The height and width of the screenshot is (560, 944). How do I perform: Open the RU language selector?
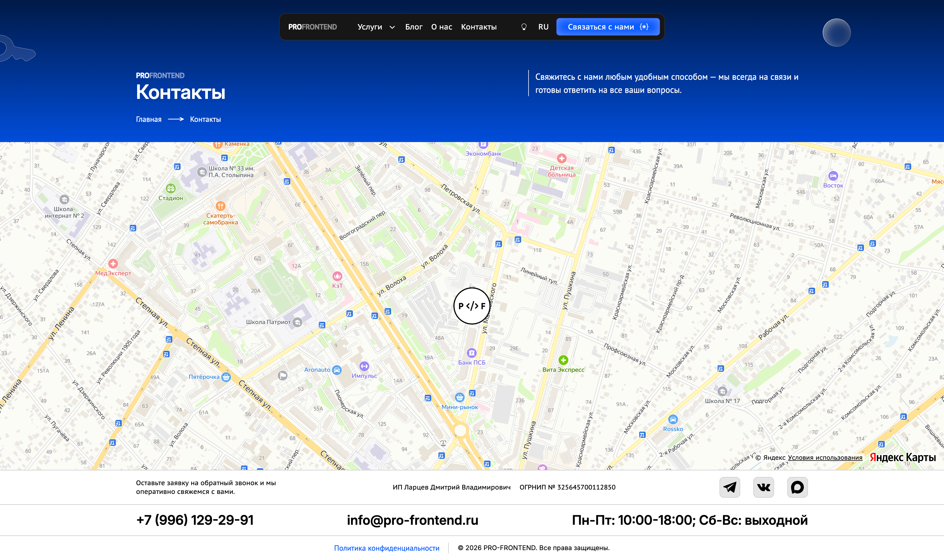543,27
